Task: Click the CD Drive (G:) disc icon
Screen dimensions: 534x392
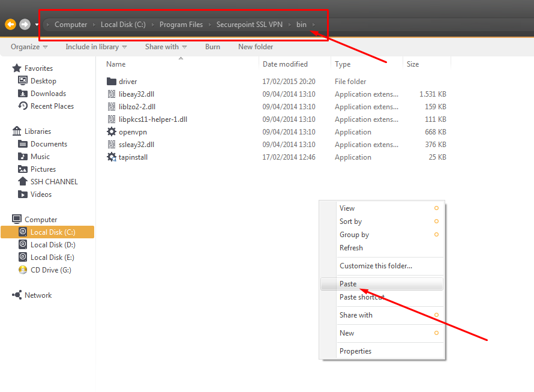Action: 23,270
